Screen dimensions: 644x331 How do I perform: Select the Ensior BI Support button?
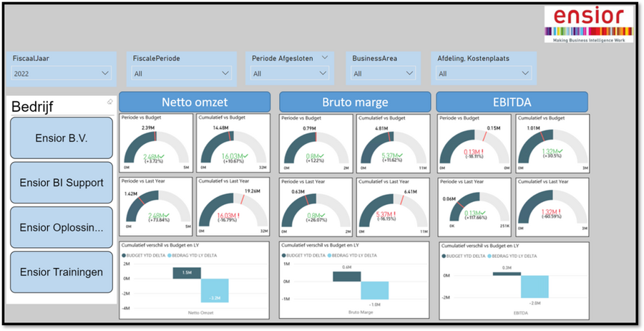pyautogui.click(x=62, y=183)
